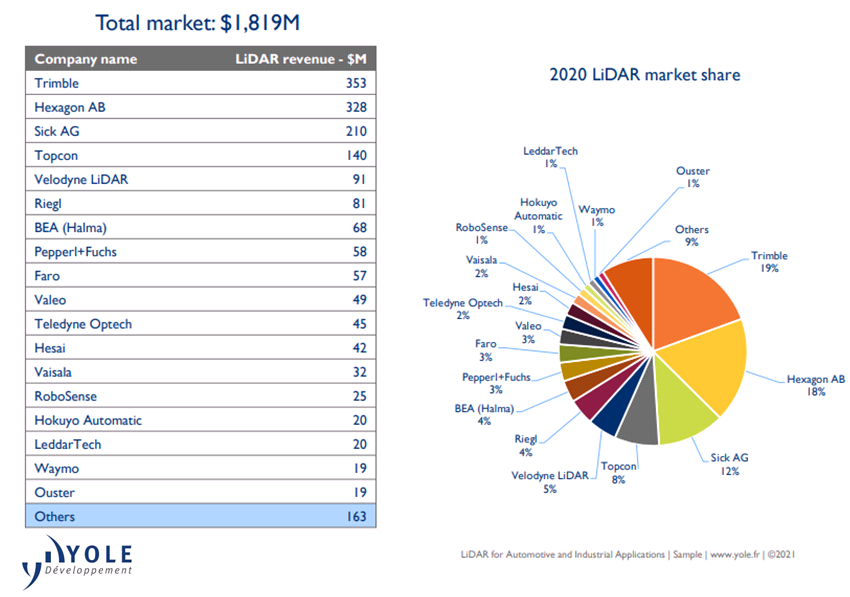Click the 'Valeo 3%' pie label

(x=528, y=332)
